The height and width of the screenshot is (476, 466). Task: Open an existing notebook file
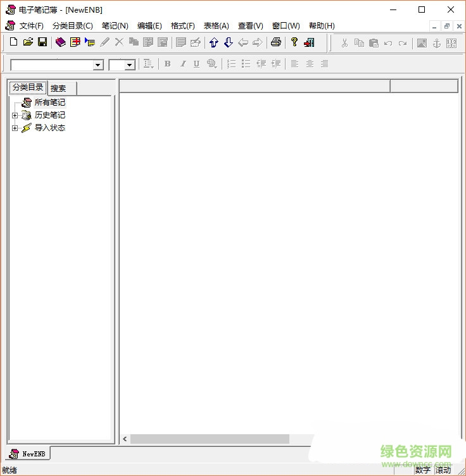28,42
